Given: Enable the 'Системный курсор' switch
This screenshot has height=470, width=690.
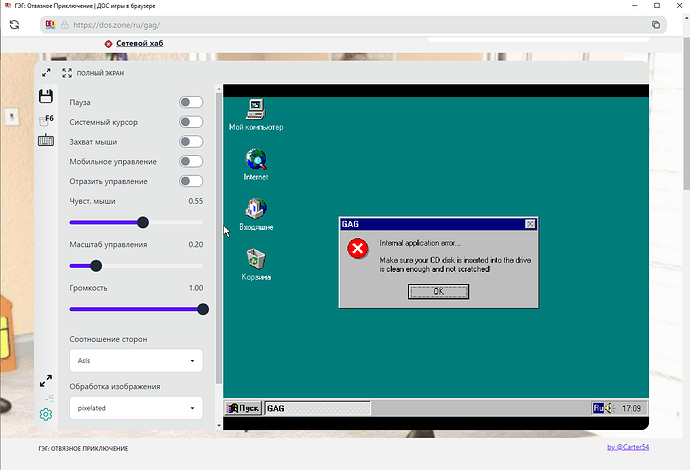Looking at the screenshot, I should (x=190, y=122).
